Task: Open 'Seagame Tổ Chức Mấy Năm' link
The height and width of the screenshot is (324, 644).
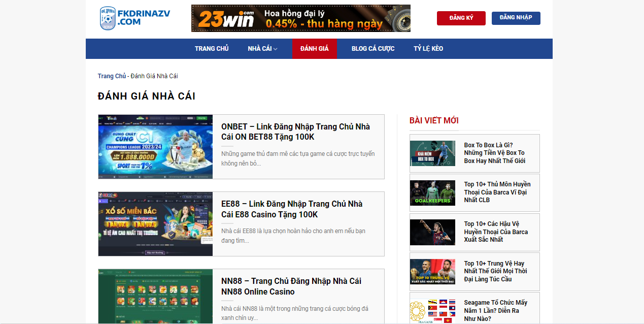Action: pos(496,310)
